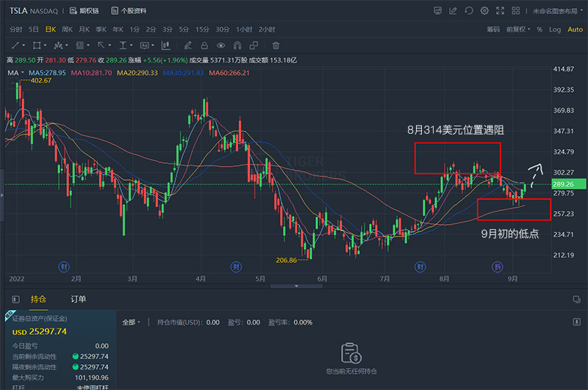Select the 月K monthly candlestick tab
Screen dimensions: 588x390
point(85,29)
